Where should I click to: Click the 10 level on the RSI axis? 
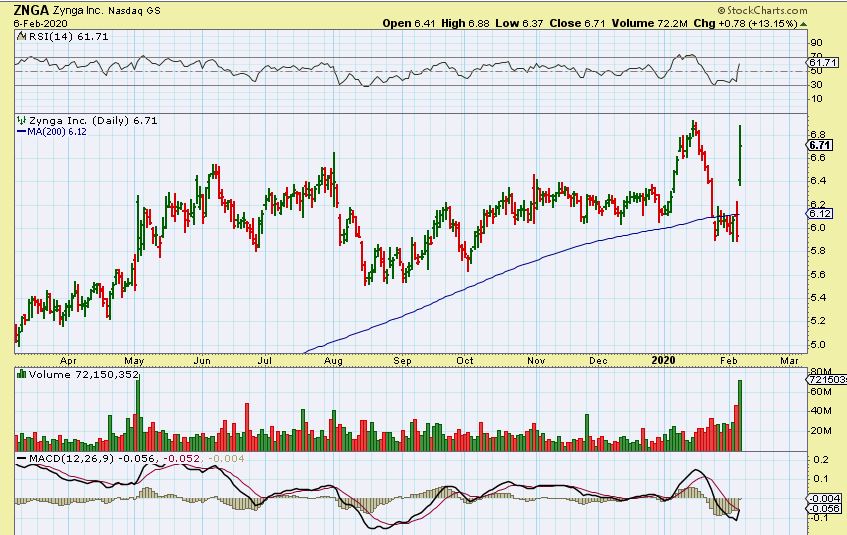tap(816, 99)
